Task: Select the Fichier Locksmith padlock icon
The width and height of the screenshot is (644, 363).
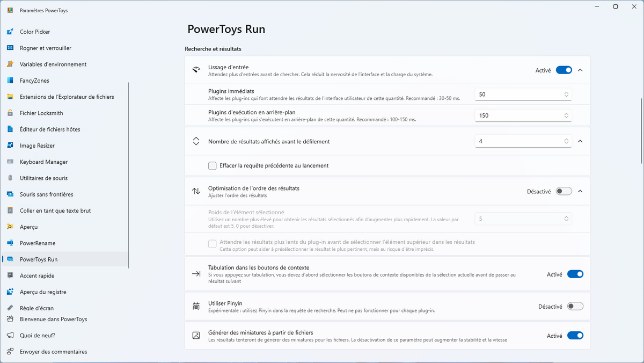Action: pos(10,113)
